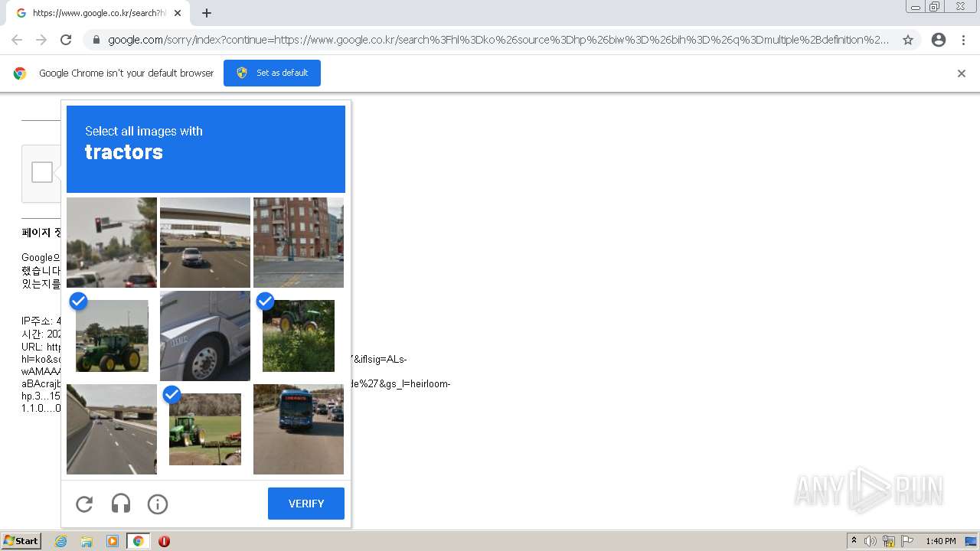
Task: Open network status tray icon
Action: coord(889,541)
